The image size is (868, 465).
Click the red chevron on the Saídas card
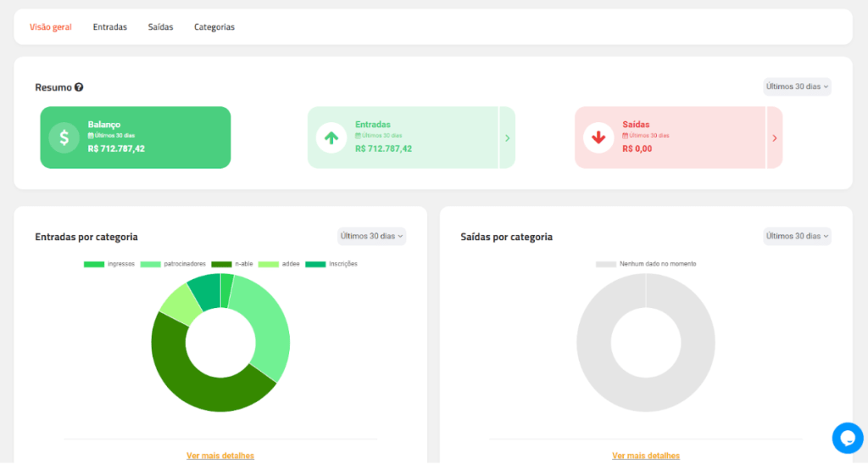pyautogui.click(x=774, y=137)
